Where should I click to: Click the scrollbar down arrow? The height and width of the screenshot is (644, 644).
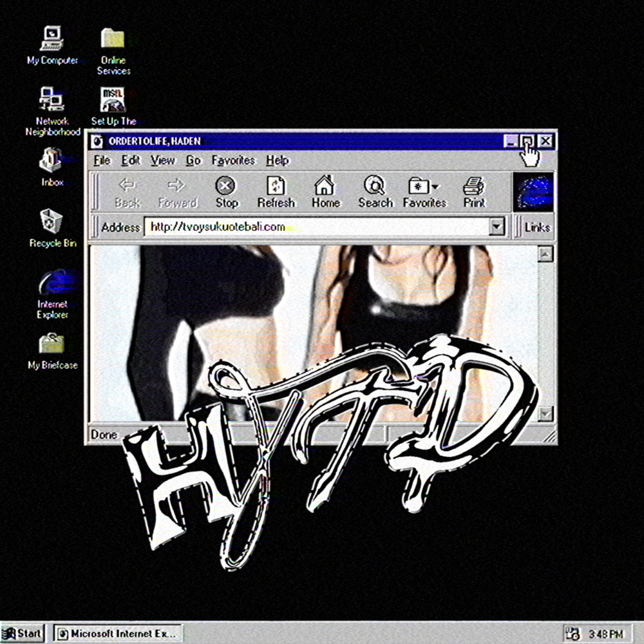pyautogui.click(x=545, y=413)
